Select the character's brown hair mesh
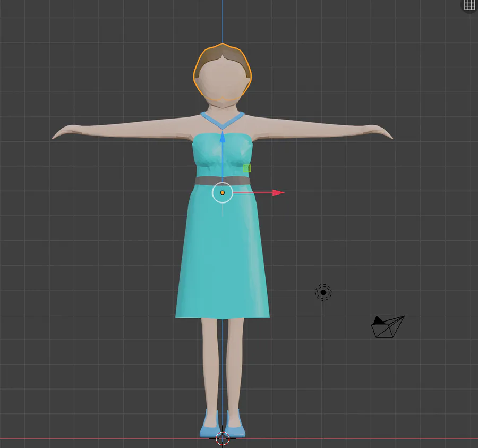The height and width of the screenshot is (448, 478). pyautogui.click(x=223, y=53)
